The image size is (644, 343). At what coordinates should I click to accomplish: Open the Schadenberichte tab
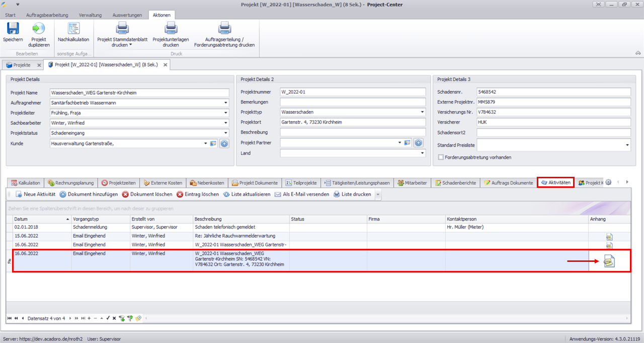pos(456,183)
